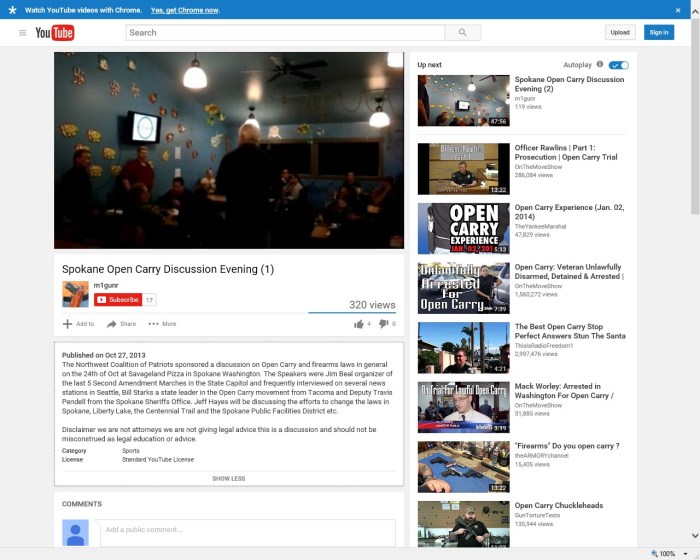Click the Autoplay info icon

600,64
